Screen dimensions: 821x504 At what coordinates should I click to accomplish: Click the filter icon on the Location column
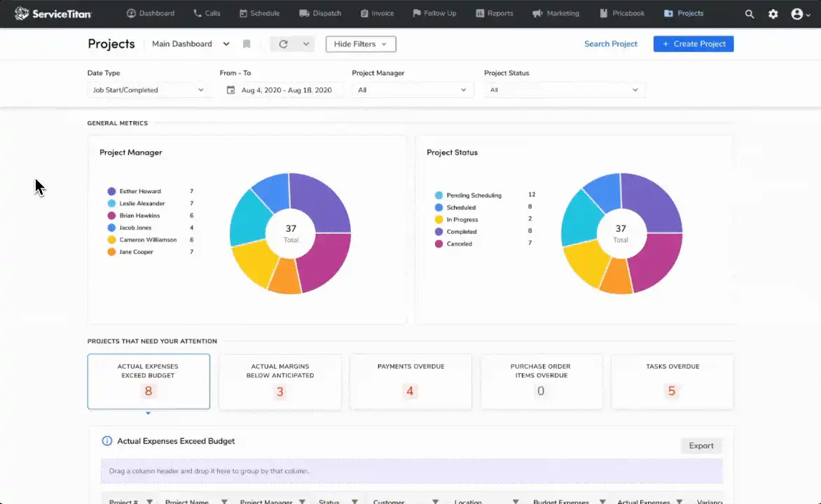[516, 501]
